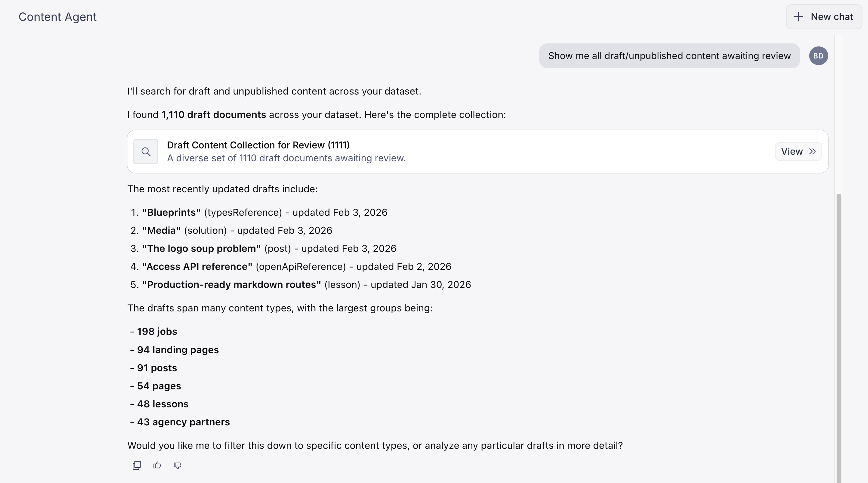Screen dimensions: 868x483
Task: Click the magnifier icon on collection card
Action: point(146,152)
